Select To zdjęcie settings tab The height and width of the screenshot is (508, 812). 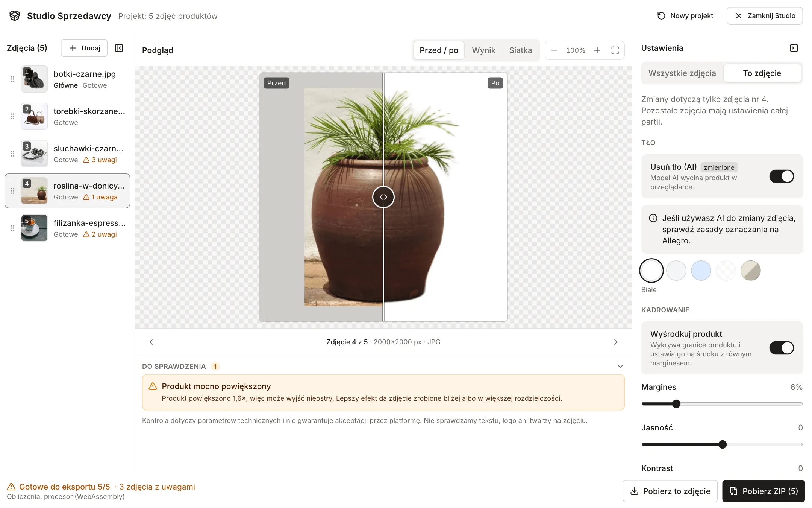pos(762,73)
